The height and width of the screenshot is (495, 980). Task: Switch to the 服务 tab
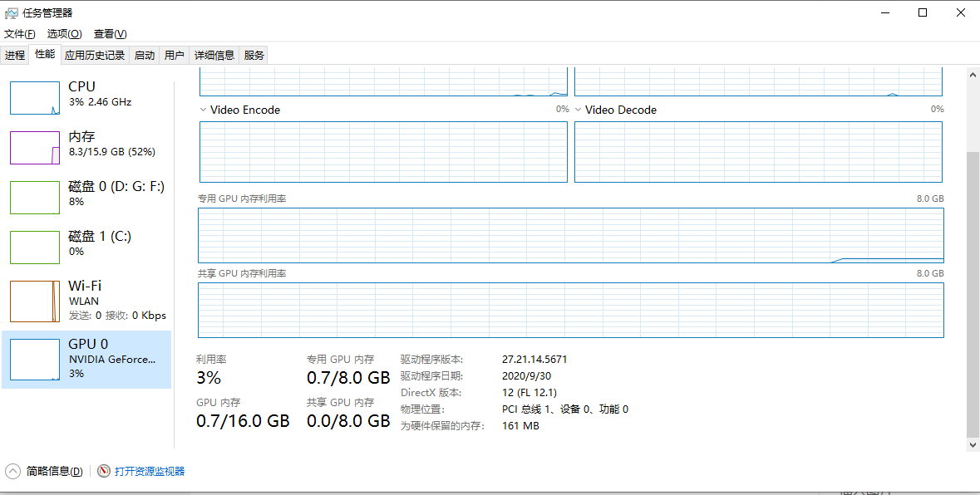(x=254, y=55)
